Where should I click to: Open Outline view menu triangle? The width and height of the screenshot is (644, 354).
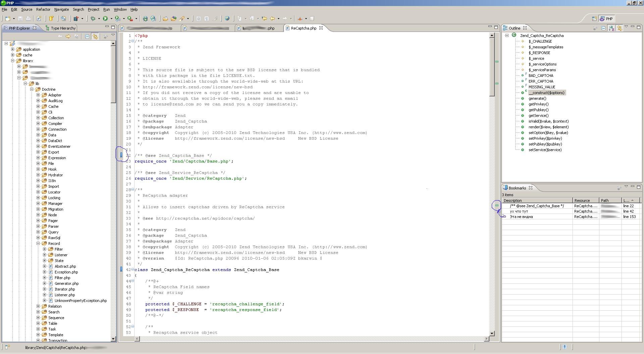point(626,27)
